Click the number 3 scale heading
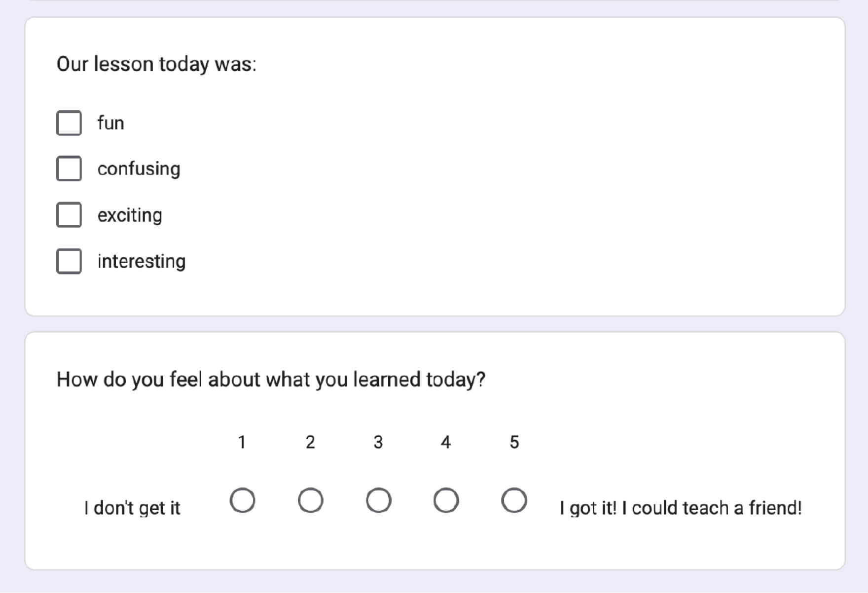This screenshot has height=593, width=868. pos(378,442)
